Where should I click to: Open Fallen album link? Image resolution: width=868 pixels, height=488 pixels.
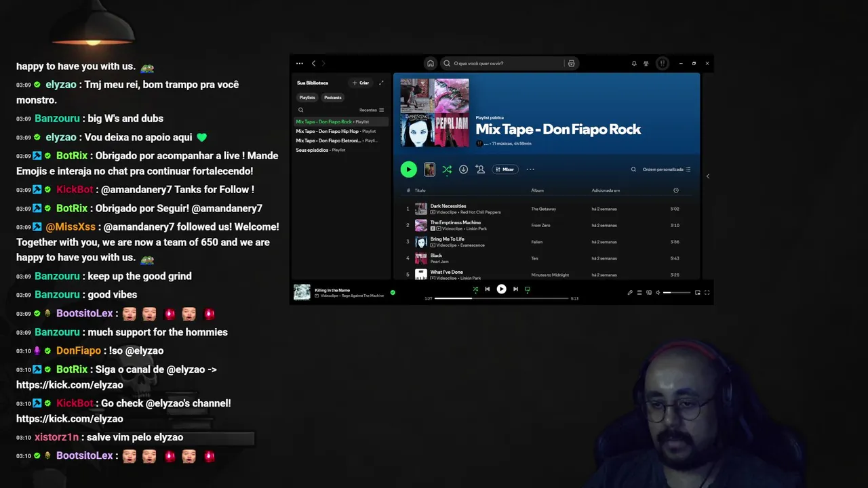point(536,242)
